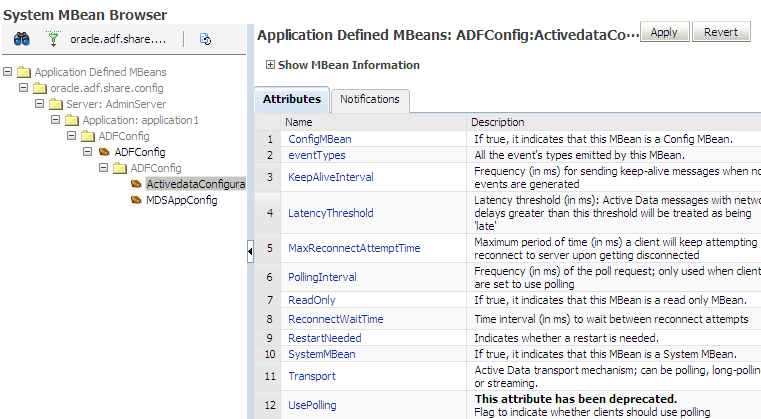Screen dimensions: 761x419
Task: Open the MaxReconnectAttemptTime attribute link
Action: pos(354,248)
